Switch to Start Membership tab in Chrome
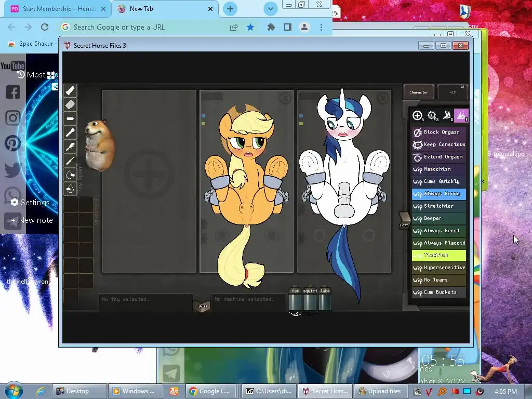Image resolution: width=532 pixels, height=399 pixels. click(58, 9)
